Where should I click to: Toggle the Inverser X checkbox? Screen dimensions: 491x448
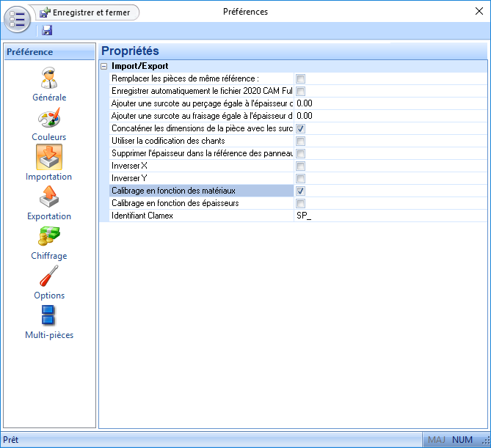[x=300, y=166]
